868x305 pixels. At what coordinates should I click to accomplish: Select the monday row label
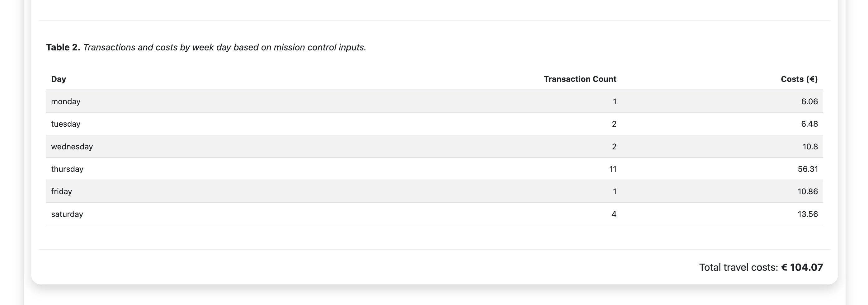[66, 101]
